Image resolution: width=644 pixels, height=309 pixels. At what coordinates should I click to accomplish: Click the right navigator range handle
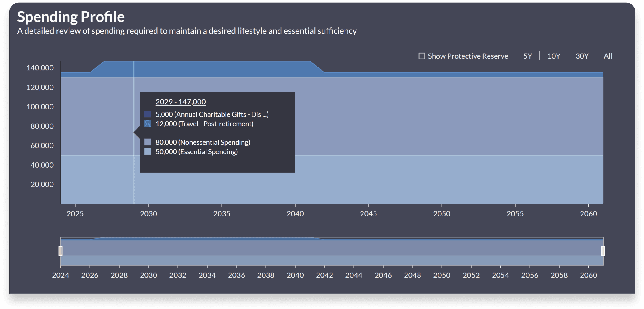[x=603, y=251]
